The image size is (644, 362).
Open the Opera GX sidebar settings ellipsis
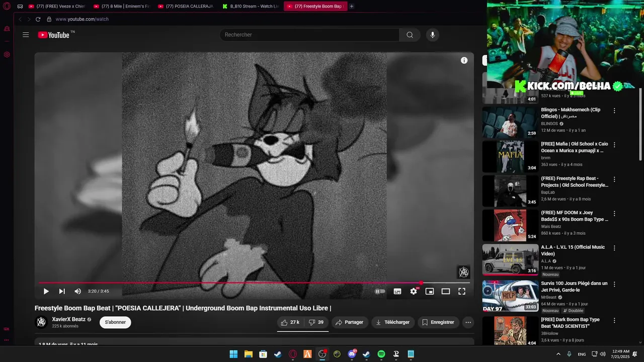point(7,340)
